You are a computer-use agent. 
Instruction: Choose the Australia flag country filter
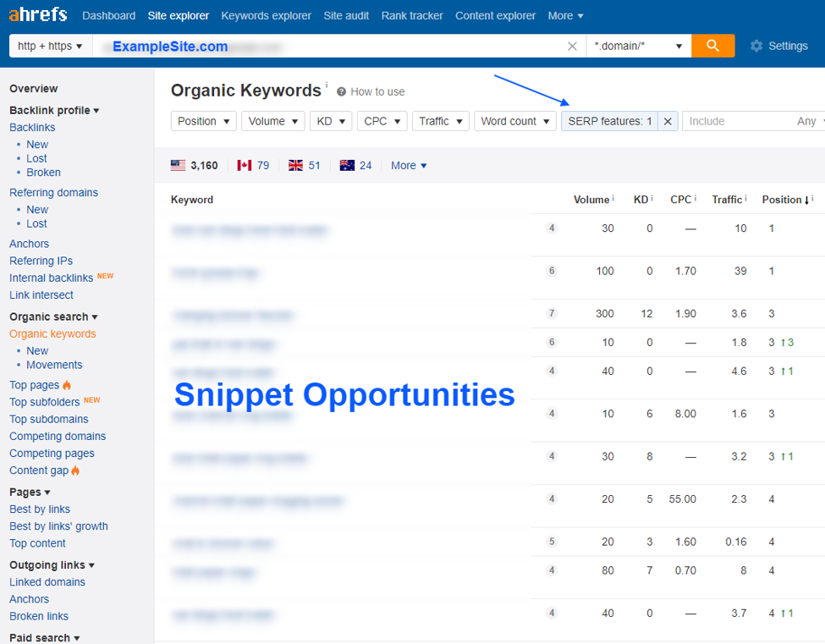click(347, 165)
